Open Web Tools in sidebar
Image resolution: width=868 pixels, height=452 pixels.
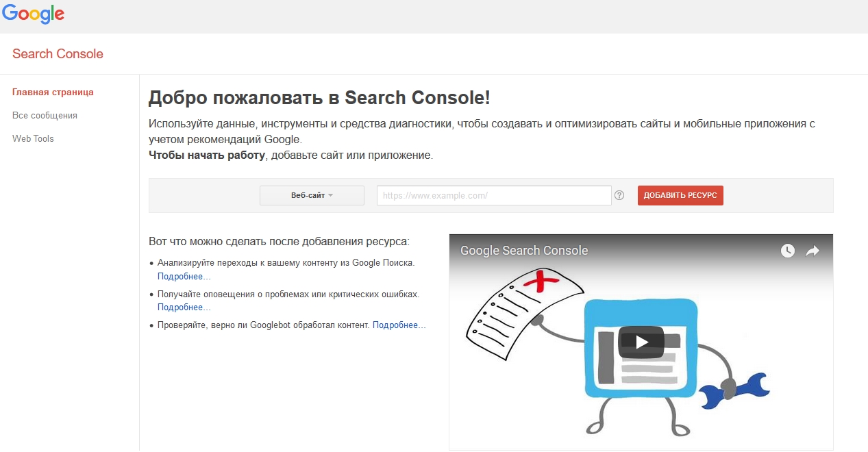coord(33,139)
